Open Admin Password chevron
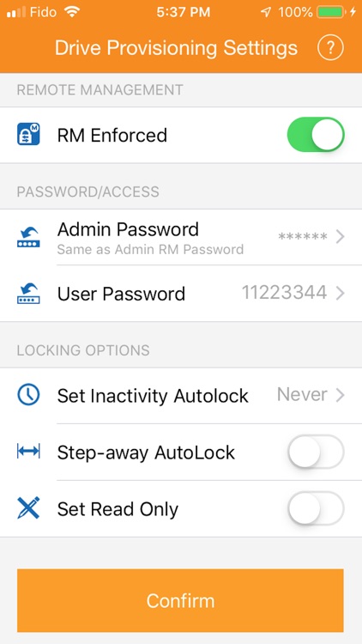The image size is (362, 644). (x=340, y=237)
